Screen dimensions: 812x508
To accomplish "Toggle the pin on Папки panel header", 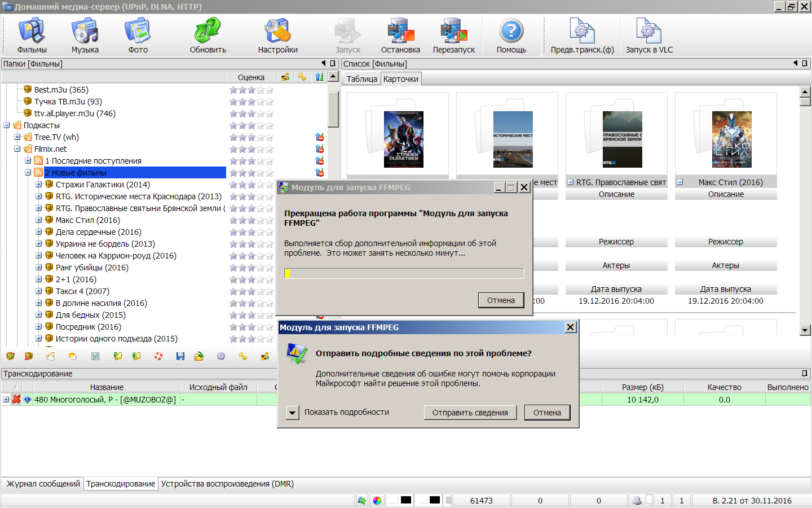I will tap(333, 64).
